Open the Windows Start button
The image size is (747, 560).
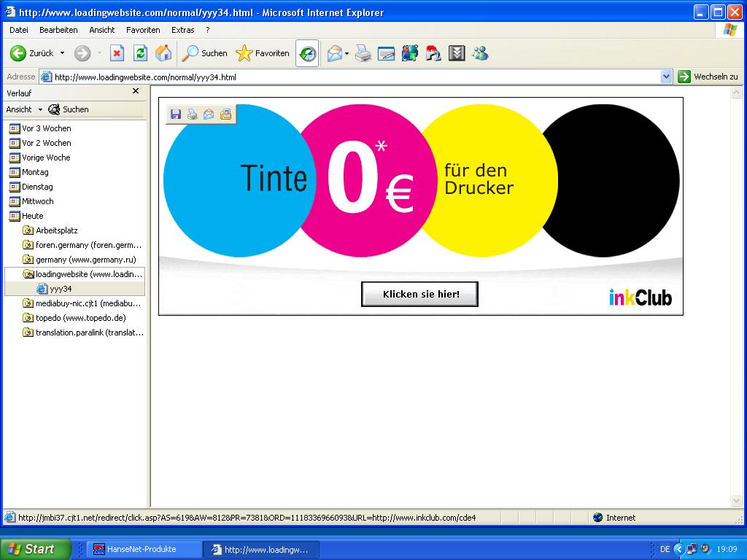(35, 549)
